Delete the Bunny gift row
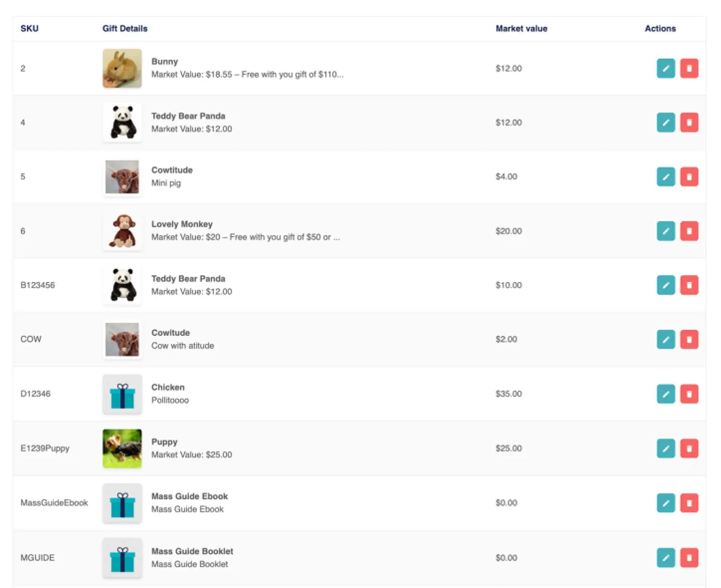 [x=689, y=69]
